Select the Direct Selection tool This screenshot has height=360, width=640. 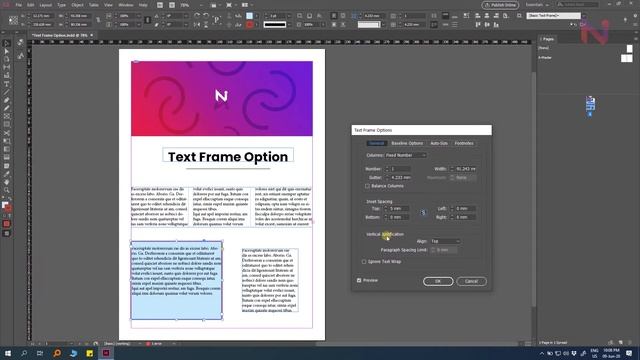coord(7,51)
